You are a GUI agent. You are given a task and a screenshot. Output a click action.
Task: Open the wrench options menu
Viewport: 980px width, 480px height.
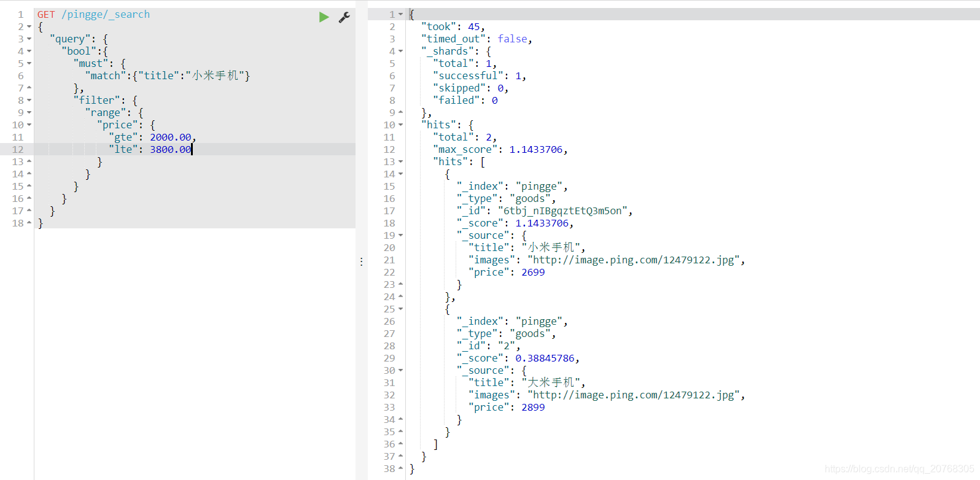point(344,17)
